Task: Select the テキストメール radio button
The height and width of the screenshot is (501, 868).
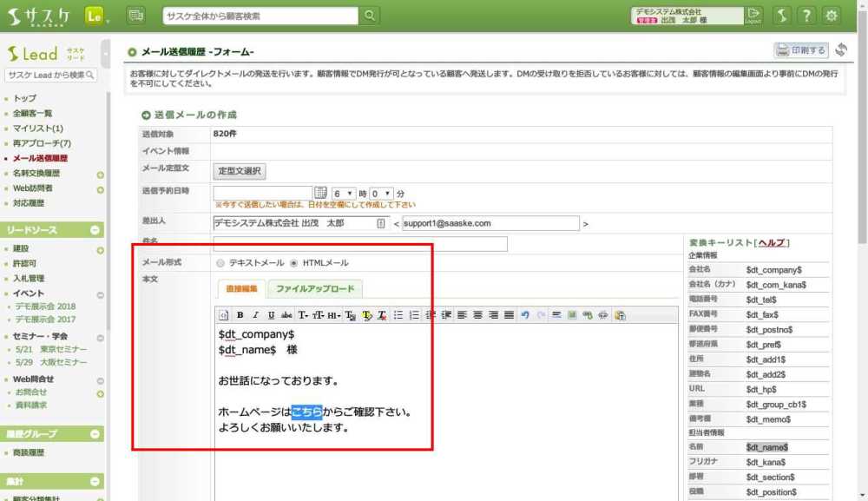Action: (220, 263)
